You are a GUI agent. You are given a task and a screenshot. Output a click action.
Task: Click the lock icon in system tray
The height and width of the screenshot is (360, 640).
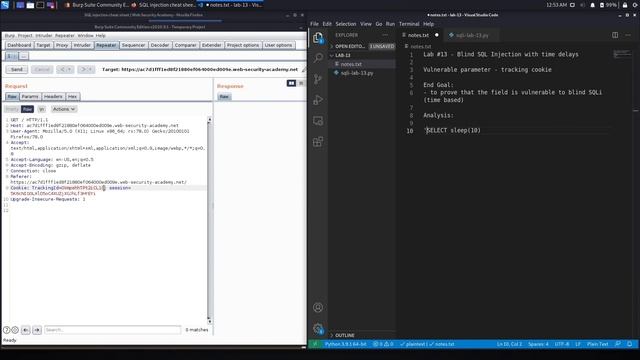[x=624, y=5]
